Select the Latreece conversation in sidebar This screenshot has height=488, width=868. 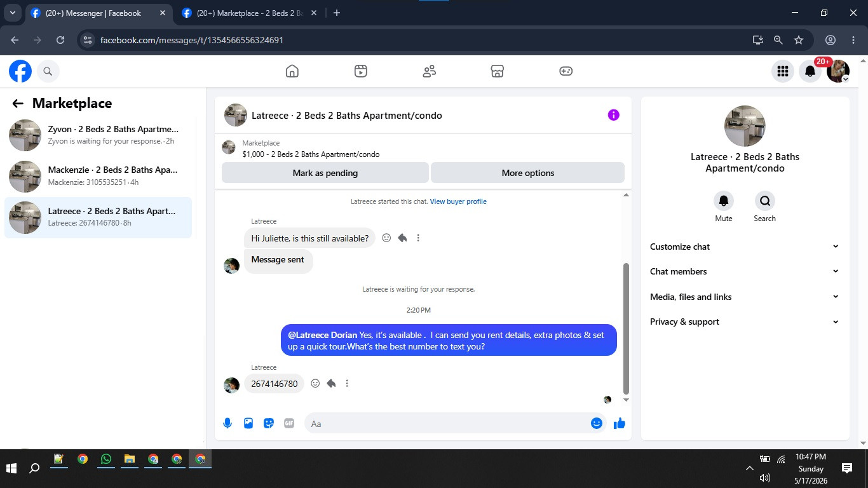98,217
